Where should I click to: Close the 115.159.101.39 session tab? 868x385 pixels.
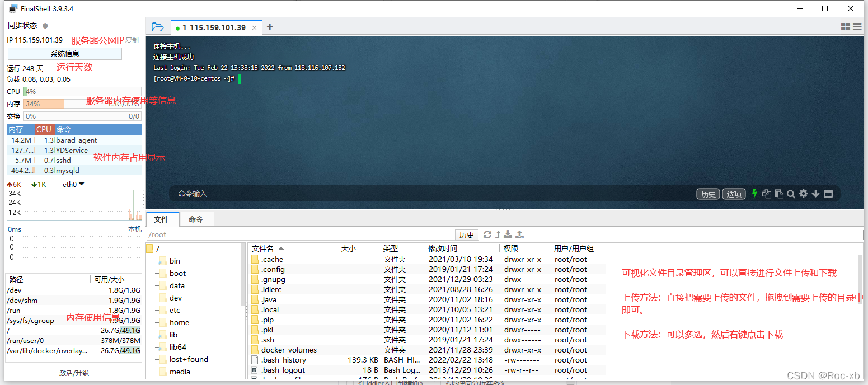click(x=254, y=27)
